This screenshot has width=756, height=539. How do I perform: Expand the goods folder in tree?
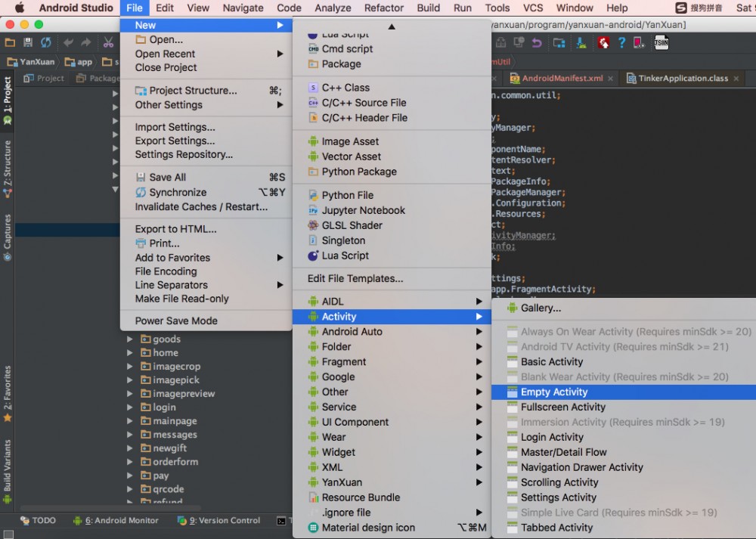(130, 339)
